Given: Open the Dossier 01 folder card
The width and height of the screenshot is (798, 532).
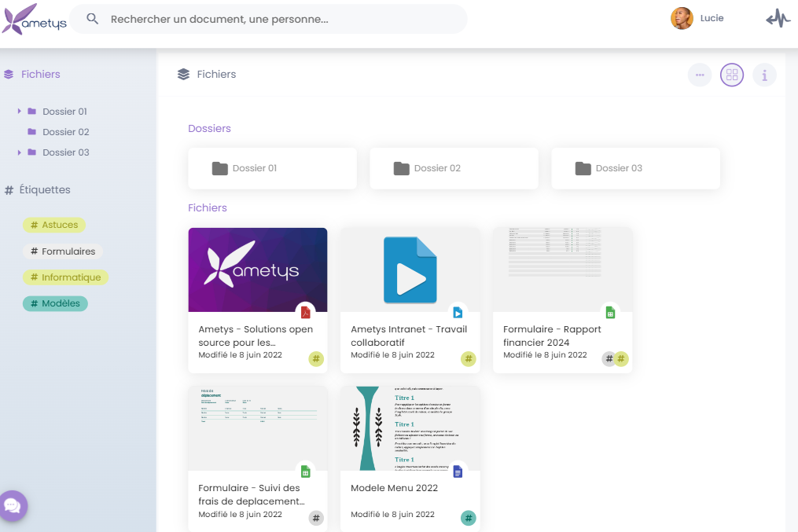Looking at the screenshot, I should pos(272,168).
